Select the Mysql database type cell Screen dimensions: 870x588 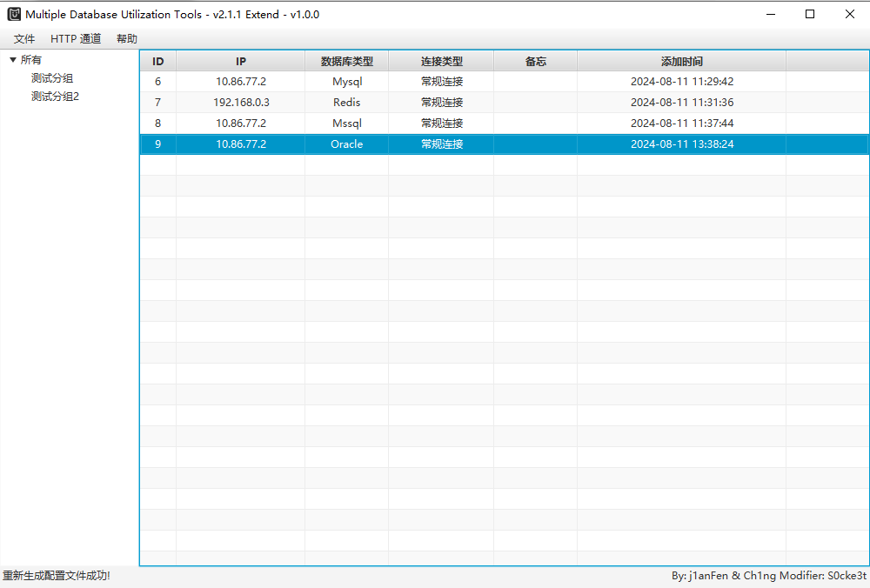coord(347,82)
